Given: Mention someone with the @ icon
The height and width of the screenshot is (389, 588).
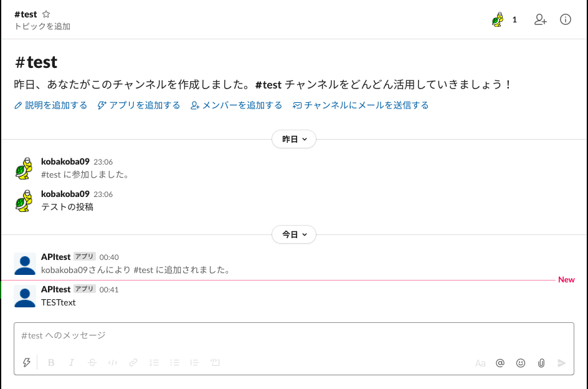Looking at the screenshot, I should 500,363.
